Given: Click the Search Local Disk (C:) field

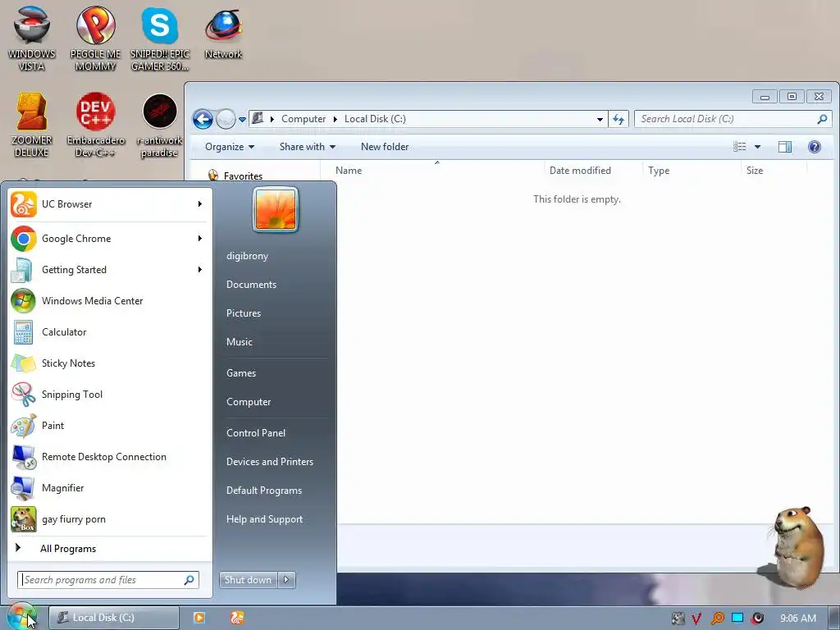Looking at the screenshot, I should coord(733,119).
